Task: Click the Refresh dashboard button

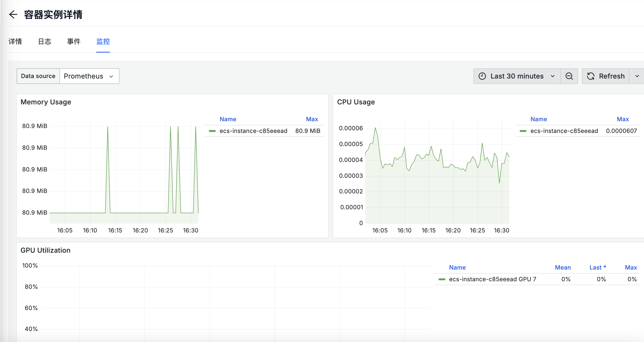Action: point(605,76)
